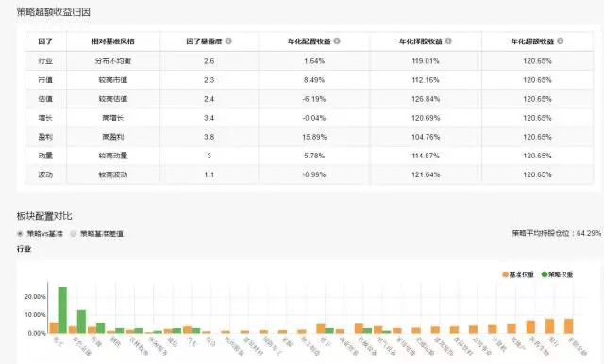This screenshot has height=364, width=604.
Task: Click the 行业 factor row cell
Action: pos(45,60)
